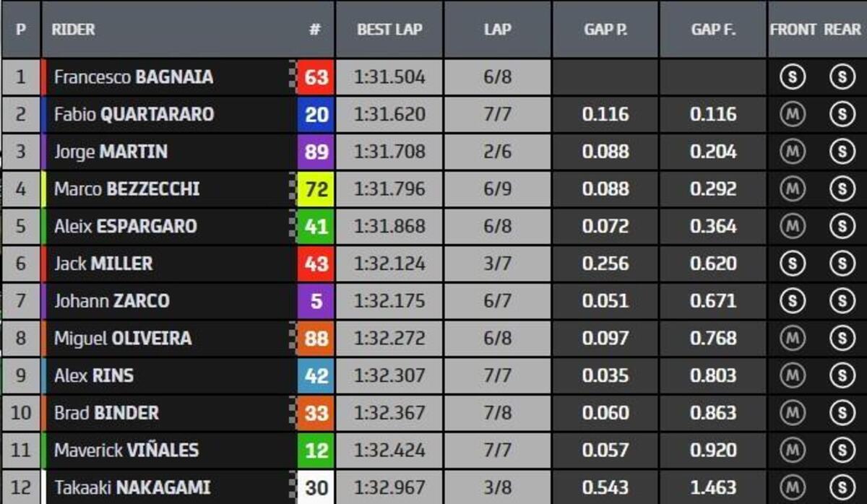Click Nakagami's front medium tyre icon
Image resolution: width=867 pixels, height=504 pixels.
pos(793,487)
